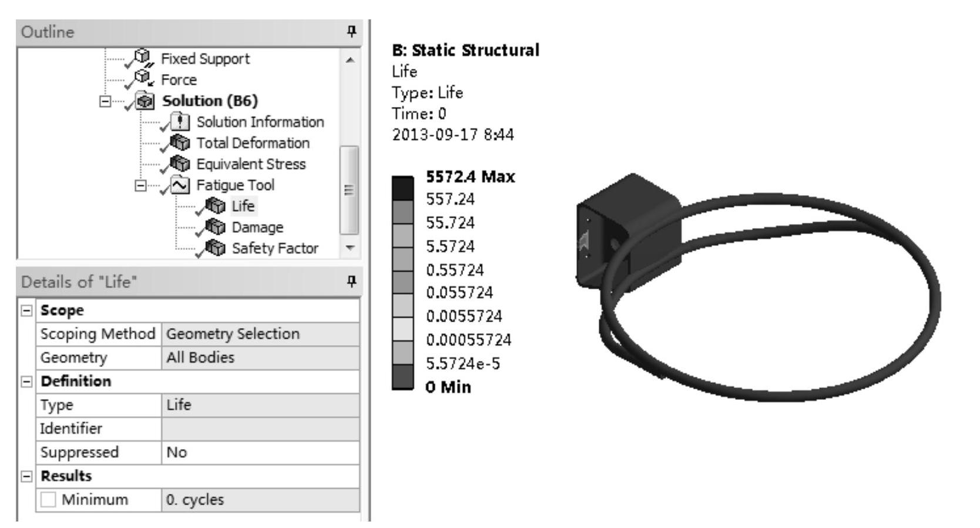Click the Outline scrollbar thumb
The image size is (980, 528).
pyautogui.click(x=350, y=189)
